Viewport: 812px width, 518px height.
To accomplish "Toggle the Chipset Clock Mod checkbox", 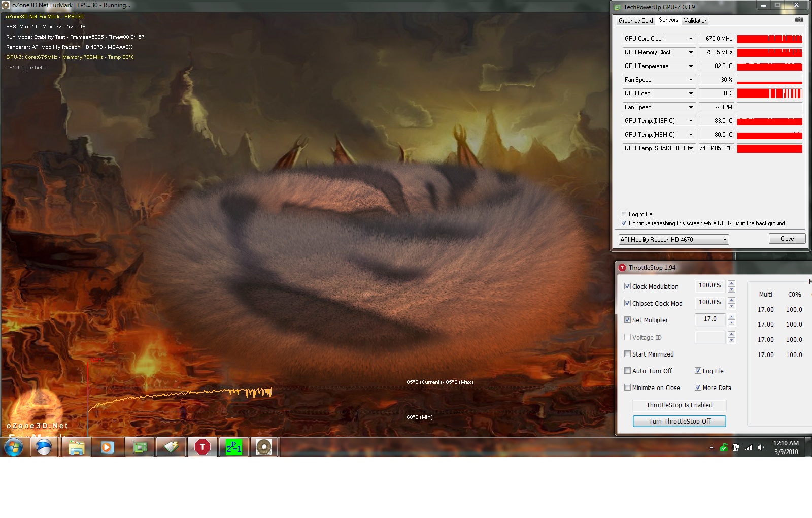I will click(x=627, y=303).
